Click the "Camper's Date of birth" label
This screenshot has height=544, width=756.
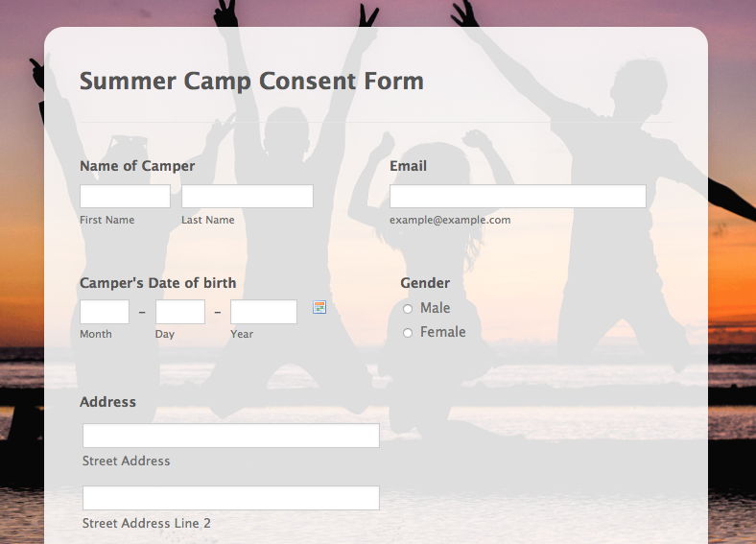(x=157, y=283)
